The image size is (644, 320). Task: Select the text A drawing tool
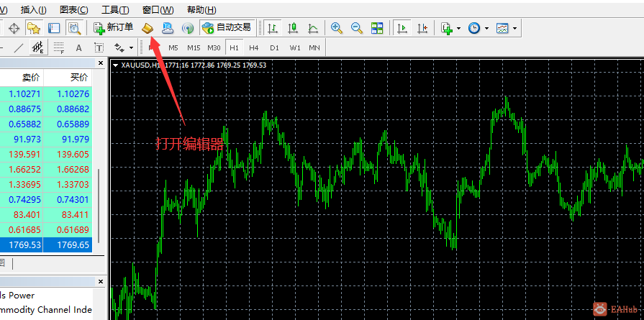pyautogui.click(x=79, y=48)
